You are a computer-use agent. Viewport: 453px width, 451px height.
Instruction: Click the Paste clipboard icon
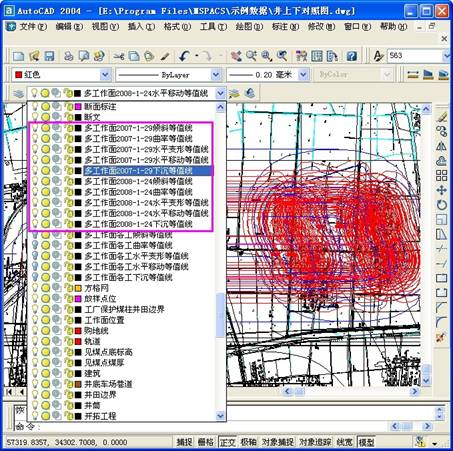149,56
